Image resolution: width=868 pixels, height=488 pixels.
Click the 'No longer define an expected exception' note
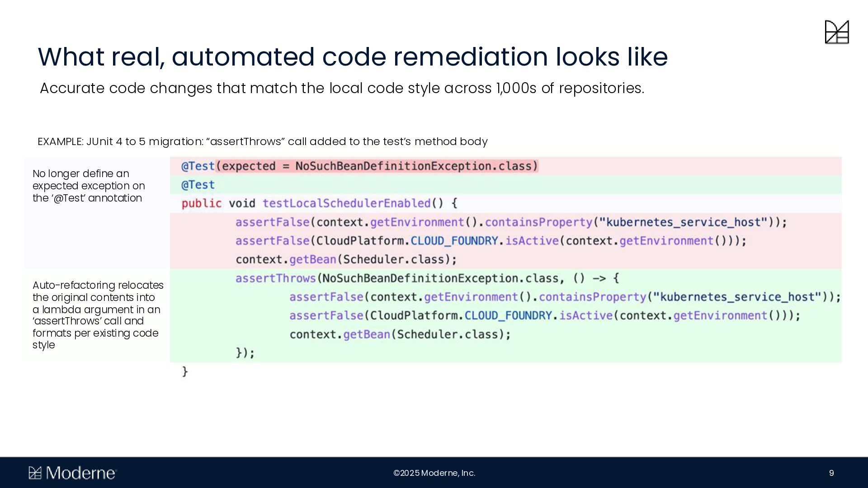89,186
